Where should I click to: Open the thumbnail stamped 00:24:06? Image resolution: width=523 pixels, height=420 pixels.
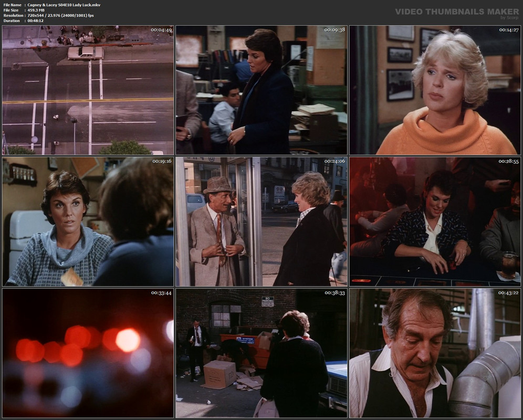(x=261, y=222)
